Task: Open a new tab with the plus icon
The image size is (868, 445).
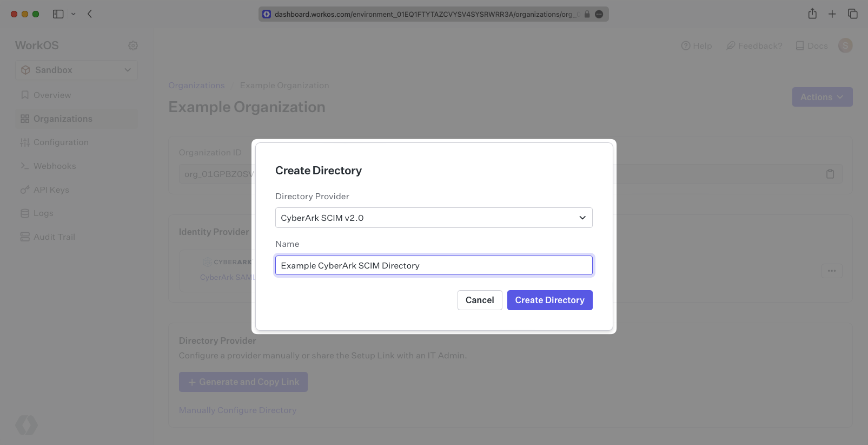Action: coord(832,14)
